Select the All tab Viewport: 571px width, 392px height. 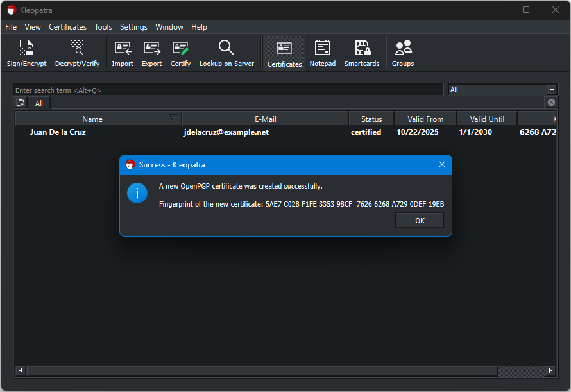point(39,103)
